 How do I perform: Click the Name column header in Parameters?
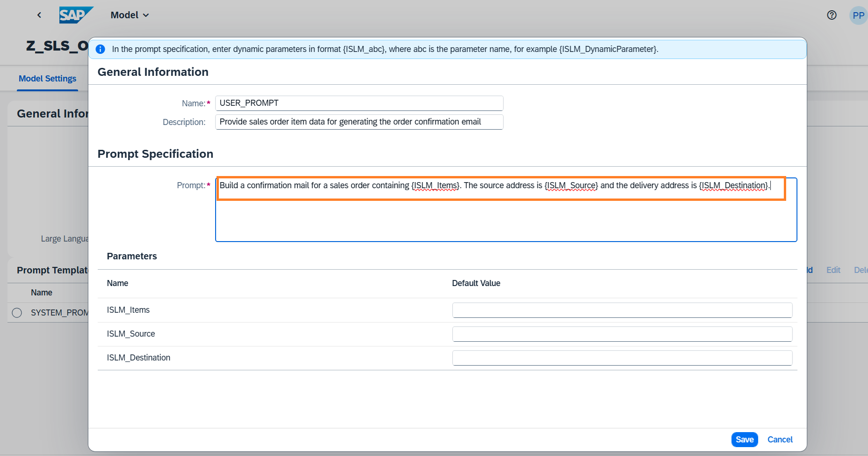coord(117,283)
